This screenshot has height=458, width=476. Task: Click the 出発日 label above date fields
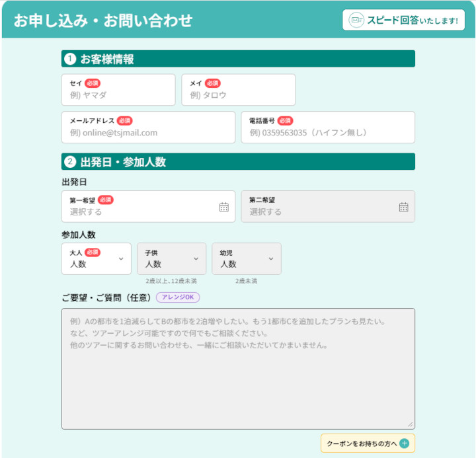pyautogui.click(x=74, y=182)
